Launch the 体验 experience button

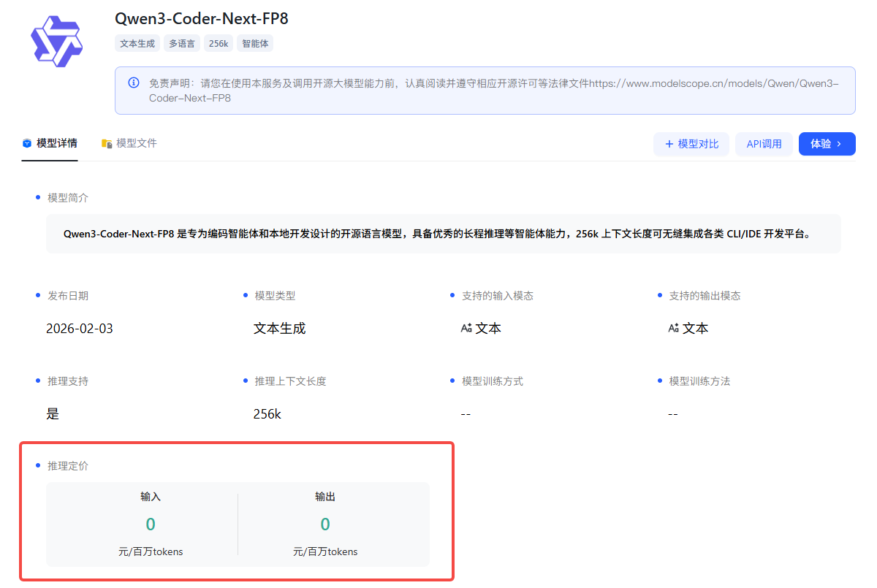click(827, 144)
